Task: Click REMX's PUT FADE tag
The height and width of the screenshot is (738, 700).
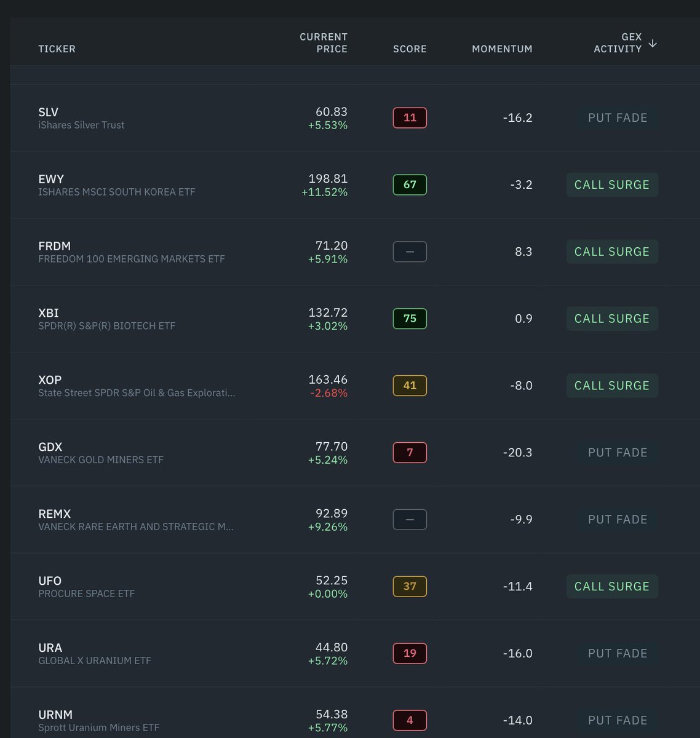Action: click(618, 520)
